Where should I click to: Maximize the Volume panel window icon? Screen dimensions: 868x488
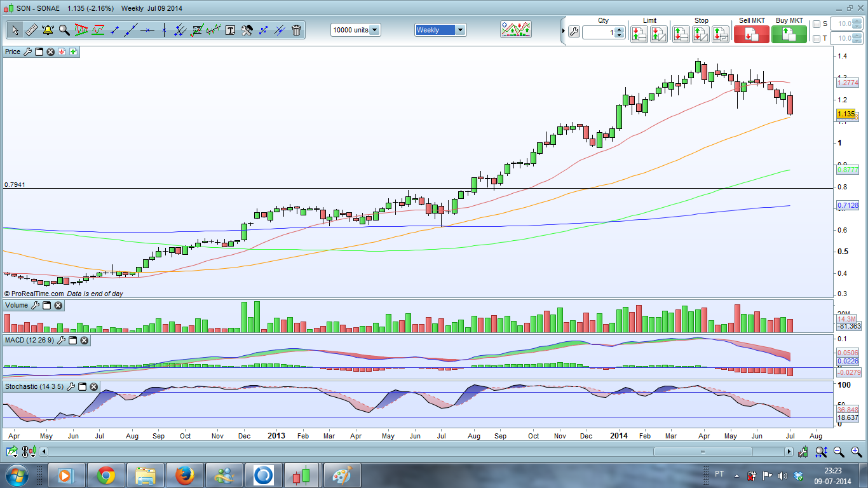[46, 306]
